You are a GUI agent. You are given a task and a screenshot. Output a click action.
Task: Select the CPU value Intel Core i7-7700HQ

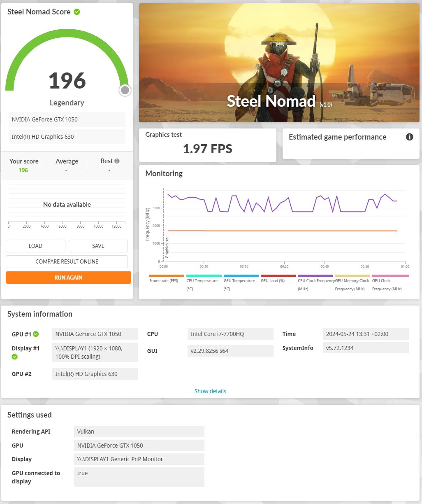(x=230, y=334)
